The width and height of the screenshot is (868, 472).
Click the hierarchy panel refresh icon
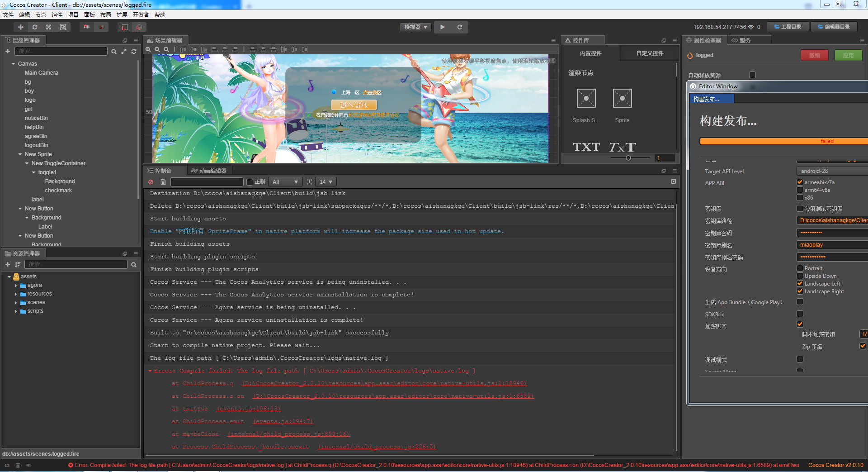click(134, 51)
